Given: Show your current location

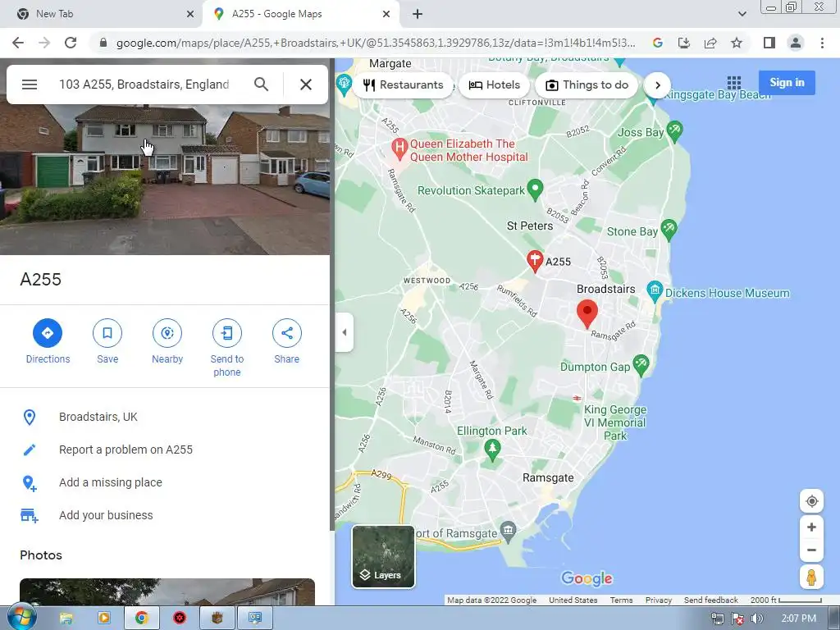Looking at the screenshot, I should point(811,501).
